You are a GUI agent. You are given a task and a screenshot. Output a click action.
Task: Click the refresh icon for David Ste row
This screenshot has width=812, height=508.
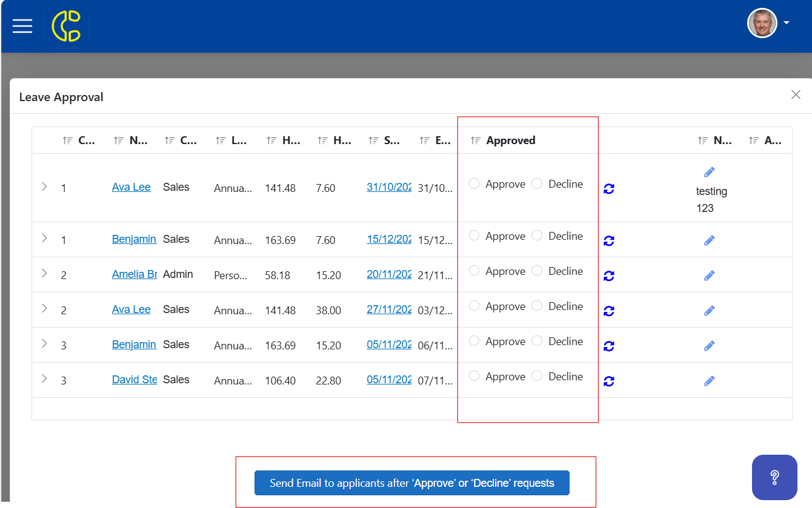(x=609, y=381)
